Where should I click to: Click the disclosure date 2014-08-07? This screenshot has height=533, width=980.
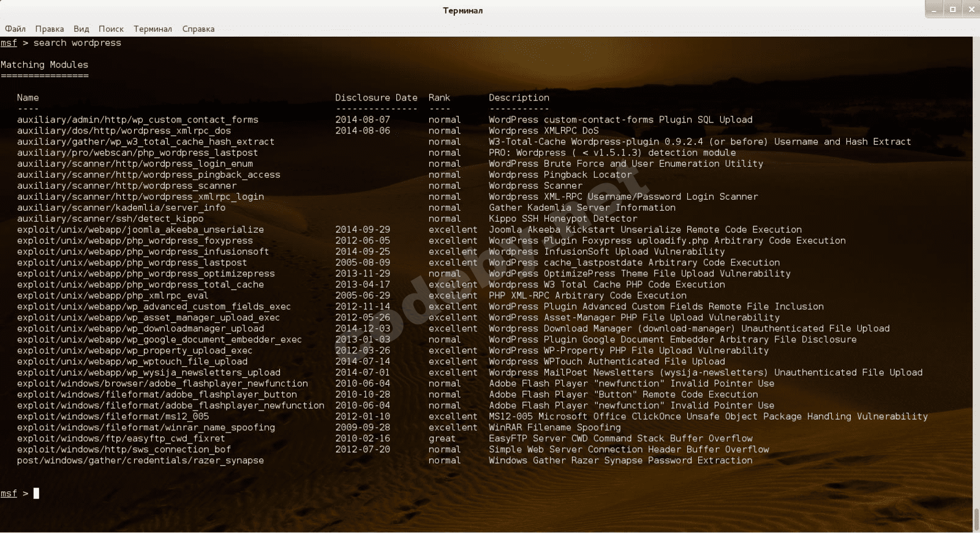tap(363, 120)
